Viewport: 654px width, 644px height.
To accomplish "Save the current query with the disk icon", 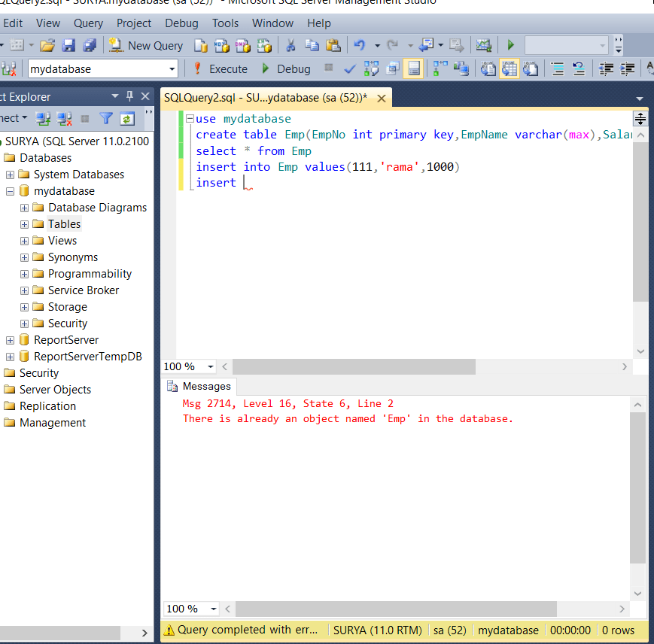I will [x=68, y=45].
